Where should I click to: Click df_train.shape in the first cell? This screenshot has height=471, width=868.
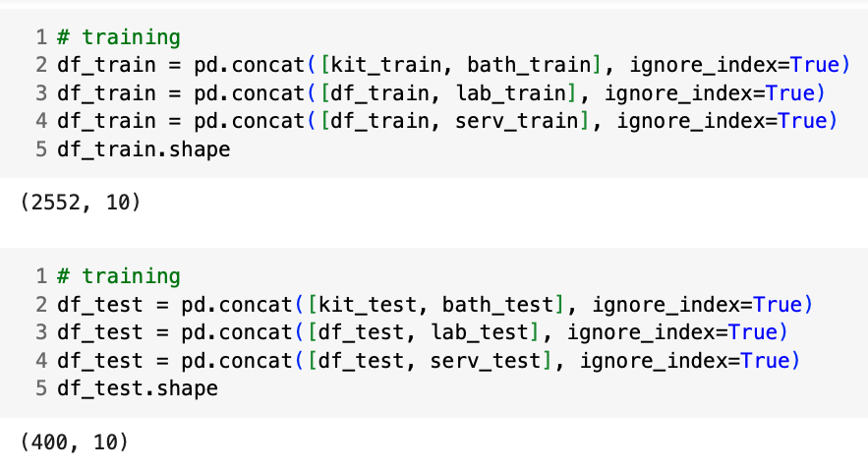pyautogui.click(x=144, y=149)
